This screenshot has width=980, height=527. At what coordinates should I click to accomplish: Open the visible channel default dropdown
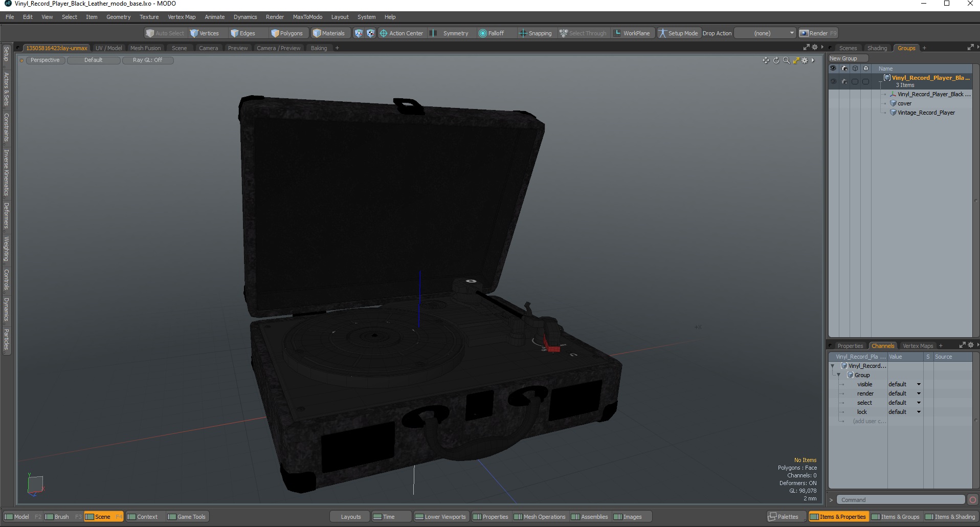point(904,384)
